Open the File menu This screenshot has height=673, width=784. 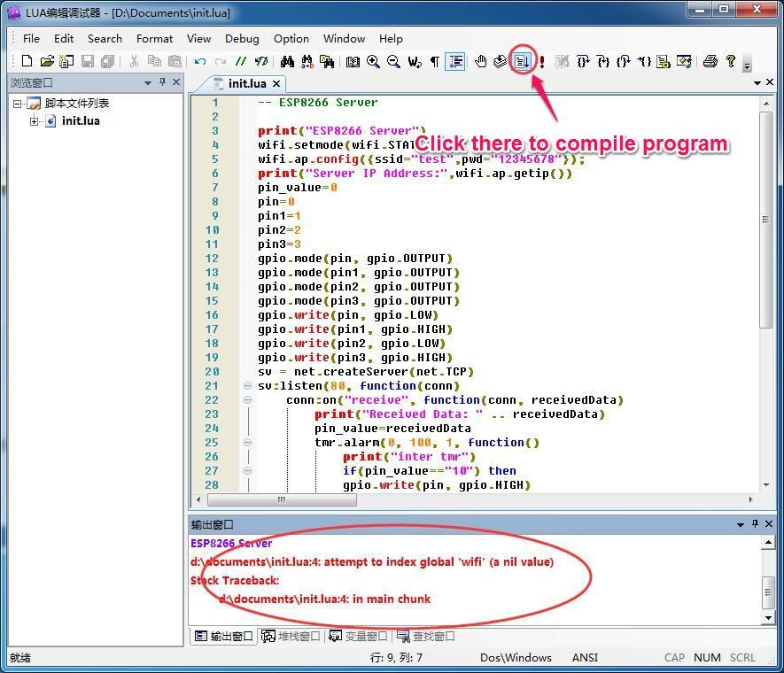tap(32, 38)
